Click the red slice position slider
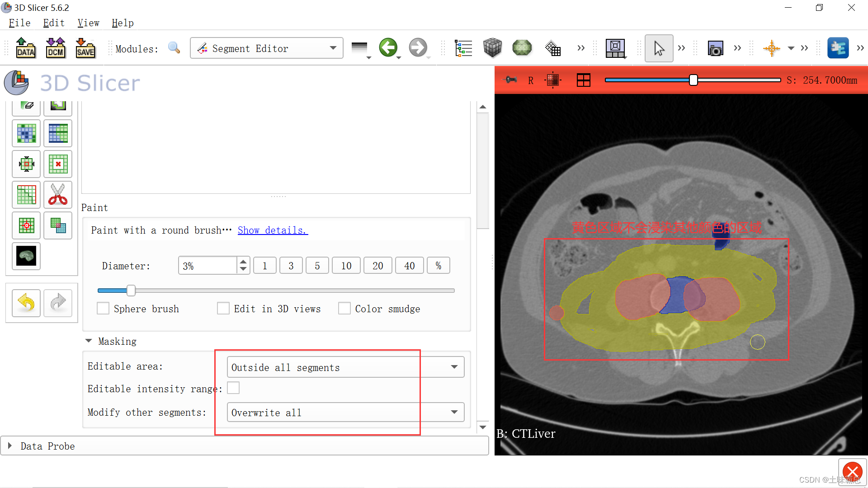The height and width of the screenshot is (488, 868). click(693, 80)
